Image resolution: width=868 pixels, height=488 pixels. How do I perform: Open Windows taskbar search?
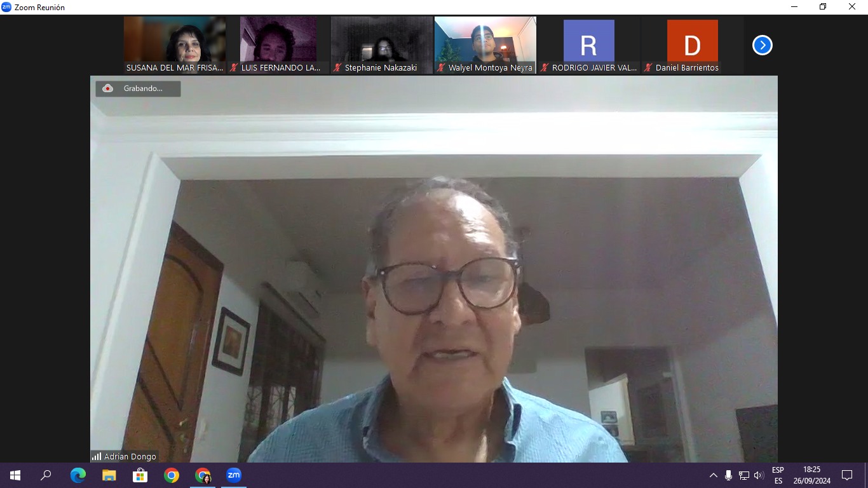[x=46, y=475]
